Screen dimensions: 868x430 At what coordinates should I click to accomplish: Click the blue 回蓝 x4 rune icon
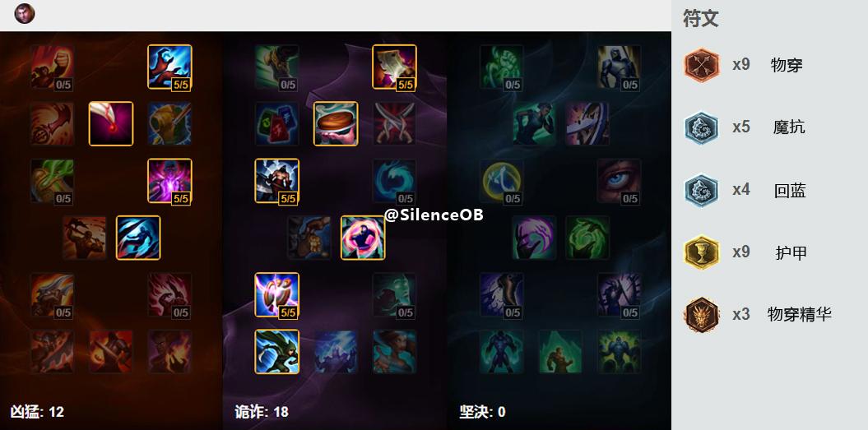(x=702, y=191)
